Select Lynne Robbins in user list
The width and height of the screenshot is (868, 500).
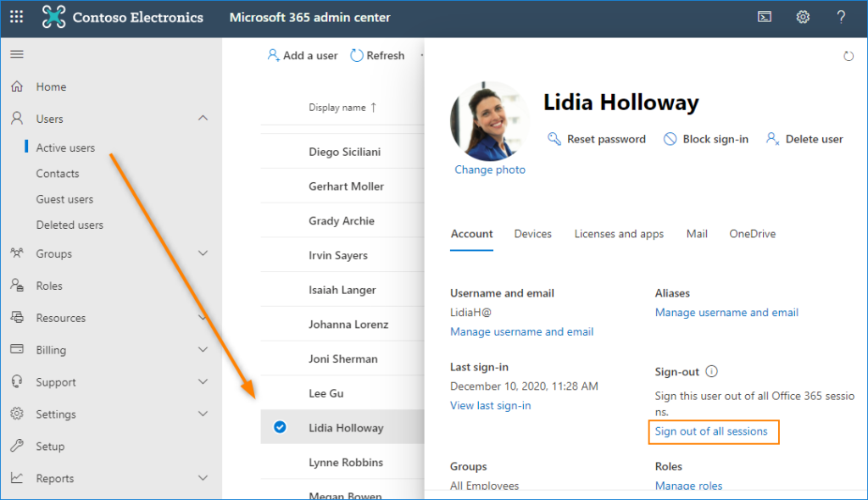[x=346, y=463]
